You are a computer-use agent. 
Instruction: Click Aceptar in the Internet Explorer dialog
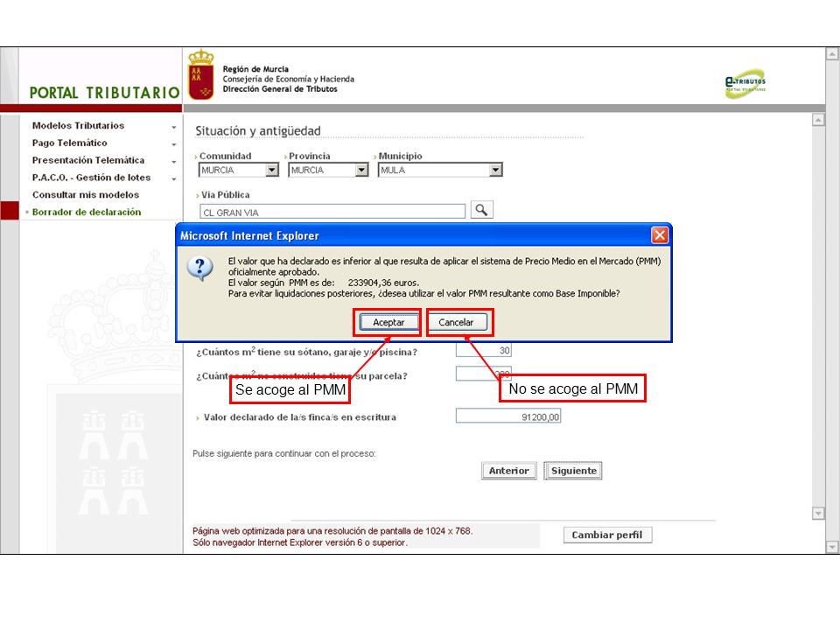[x=388, y=322]
